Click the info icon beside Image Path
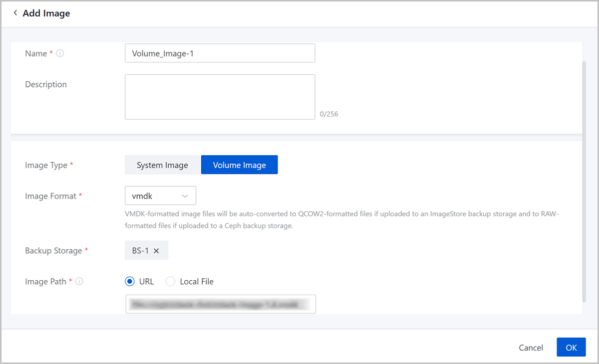Screen dimensions: 599x364 [79, 282]
